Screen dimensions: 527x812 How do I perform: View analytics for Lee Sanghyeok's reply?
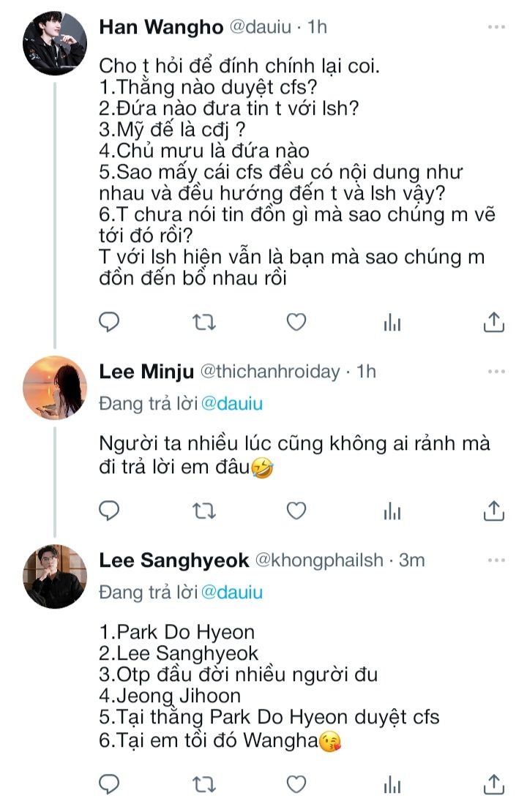(x=393, y=785)
